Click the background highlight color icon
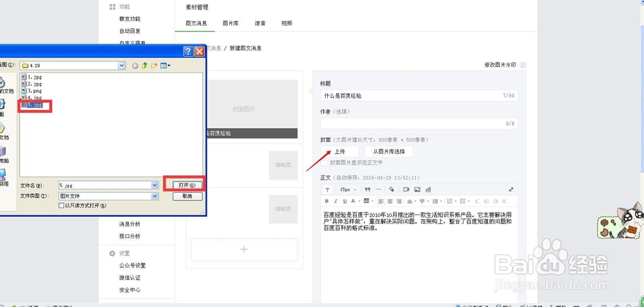The width and height of the screenshot is (644, 307). (x=366, y=201)
